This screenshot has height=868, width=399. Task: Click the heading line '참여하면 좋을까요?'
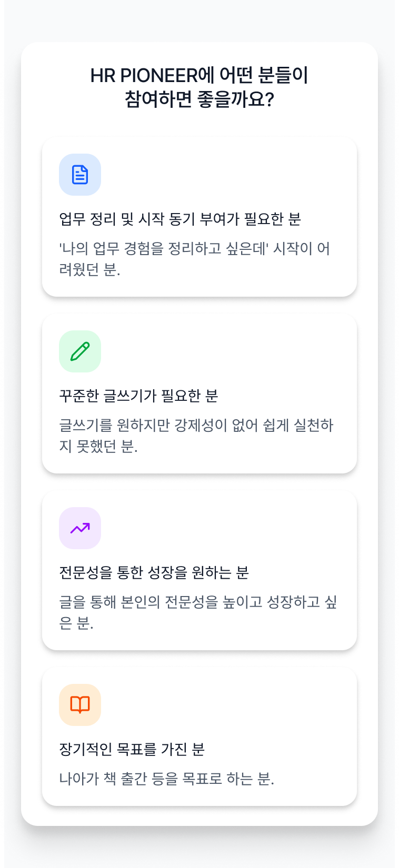coord(199,99)
